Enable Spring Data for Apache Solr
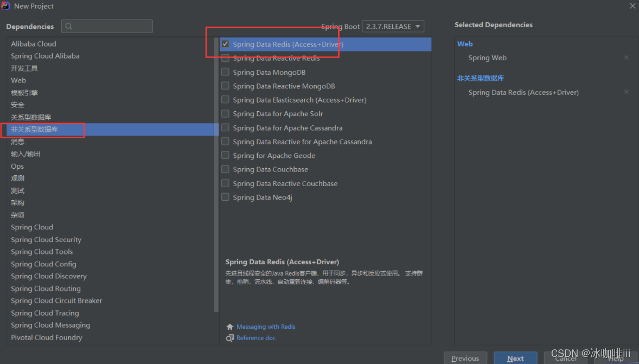The height and width of the screenshot is (364, 639). point(225,113)
